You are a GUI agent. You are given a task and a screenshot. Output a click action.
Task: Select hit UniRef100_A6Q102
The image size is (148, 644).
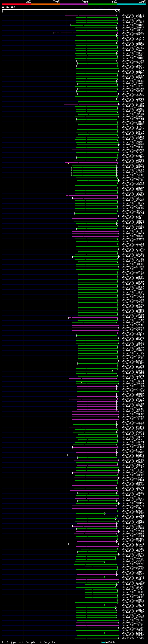(x=133, y=239)
